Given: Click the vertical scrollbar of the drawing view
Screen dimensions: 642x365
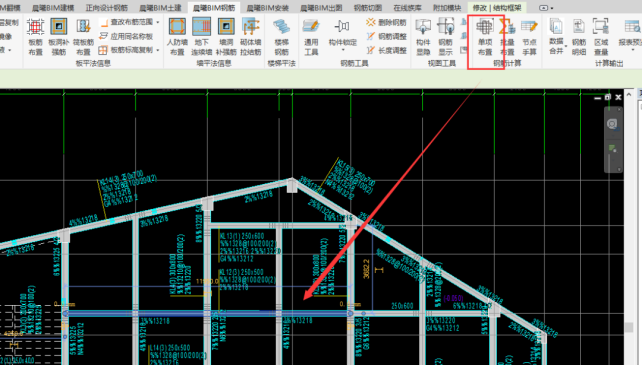Looking at the screenshot, I should click(x=629, y=229).
